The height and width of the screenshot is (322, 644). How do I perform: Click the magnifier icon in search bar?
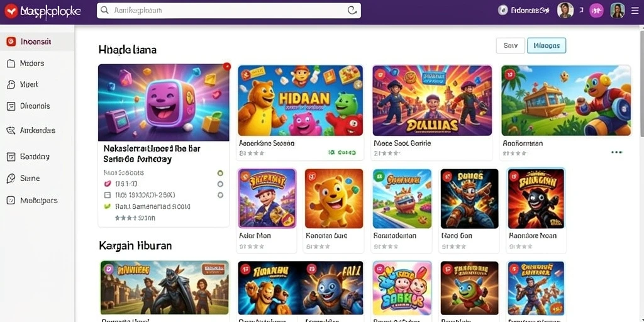tap(105, 10)
